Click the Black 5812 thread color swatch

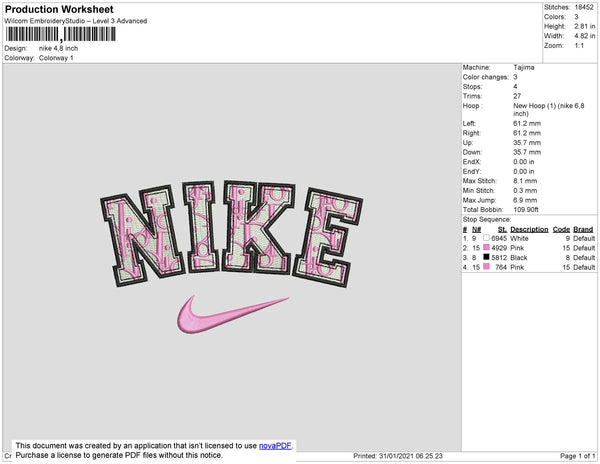click(x=486, y=257)
